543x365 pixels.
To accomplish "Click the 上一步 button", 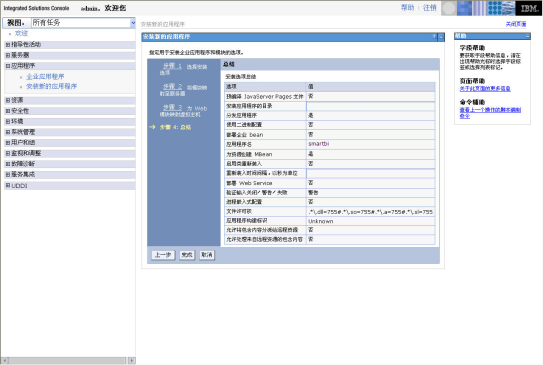I will (x=163, y=255).
